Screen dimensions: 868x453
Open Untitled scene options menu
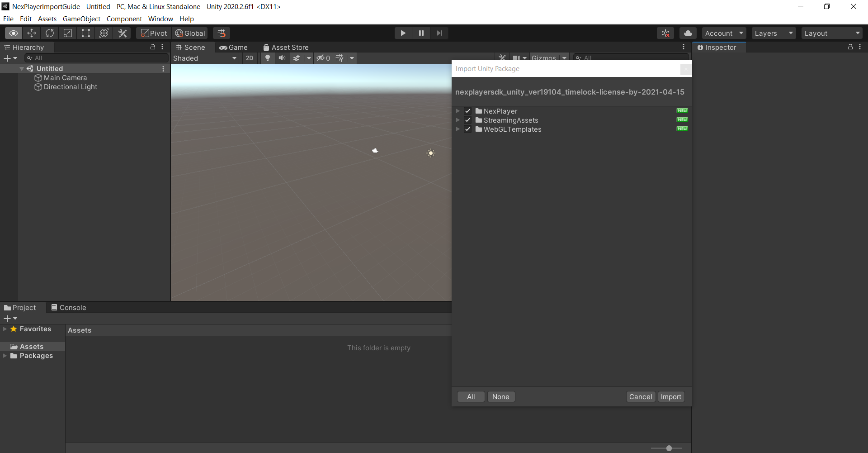pyautogui.click(x=163, y=69)
